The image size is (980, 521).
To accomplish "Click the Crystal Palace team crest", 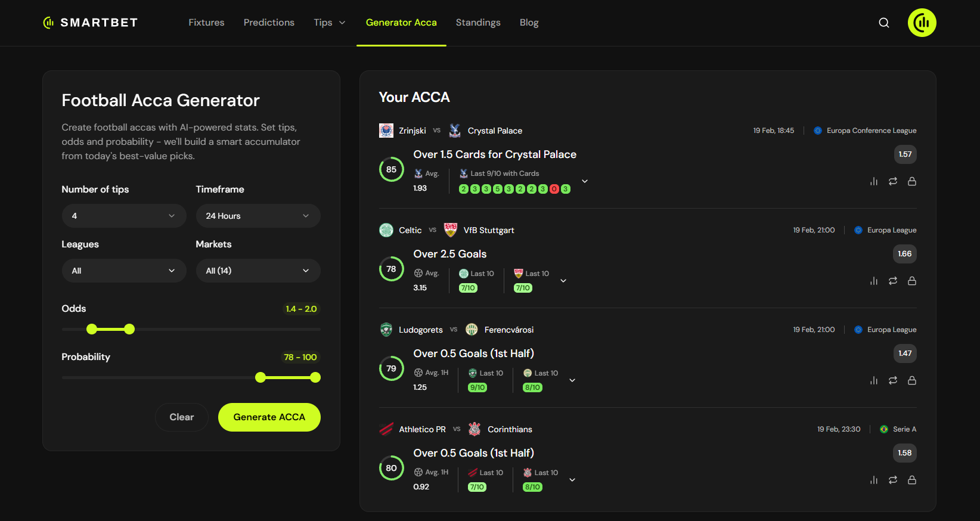I will pos(455,131).
